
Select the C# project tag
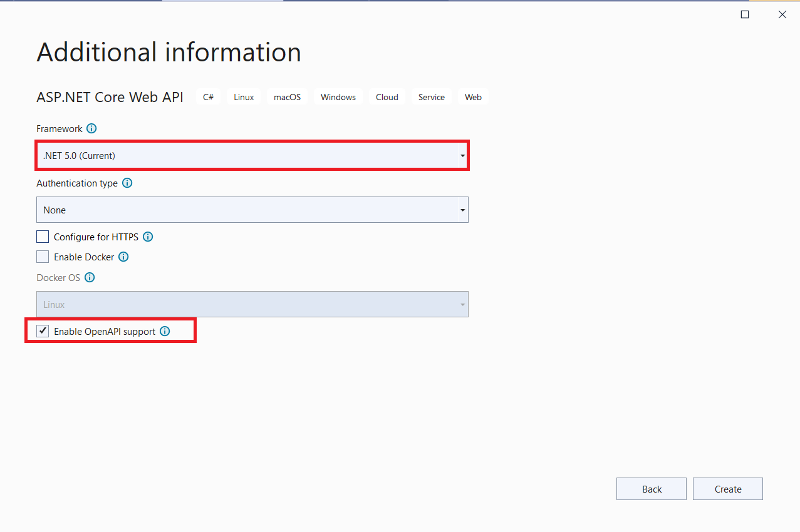(x=208, y=96)
